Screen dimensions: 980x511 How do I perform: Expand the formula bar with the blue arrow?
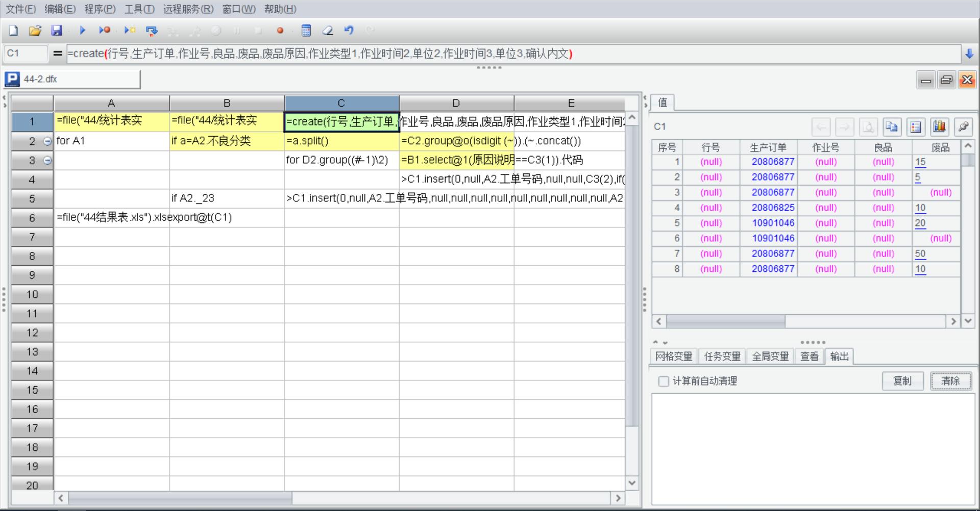pyautogui.click(x=969, y=54)
